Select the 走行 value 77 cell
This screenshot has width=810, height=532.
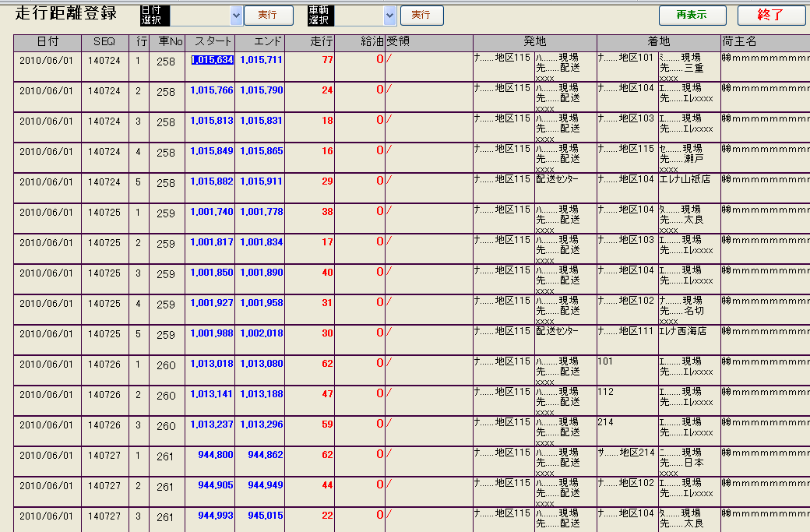(310, 60)
